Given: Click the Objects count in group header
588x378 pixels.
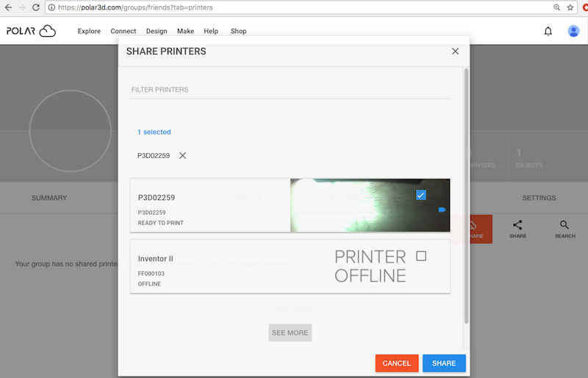Looking at the screenshot, I should pos(528,157).
